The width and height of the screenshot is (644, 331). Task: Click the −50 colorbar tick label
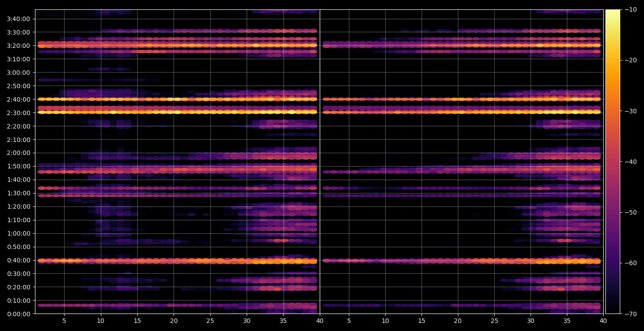tap(631, 212)
